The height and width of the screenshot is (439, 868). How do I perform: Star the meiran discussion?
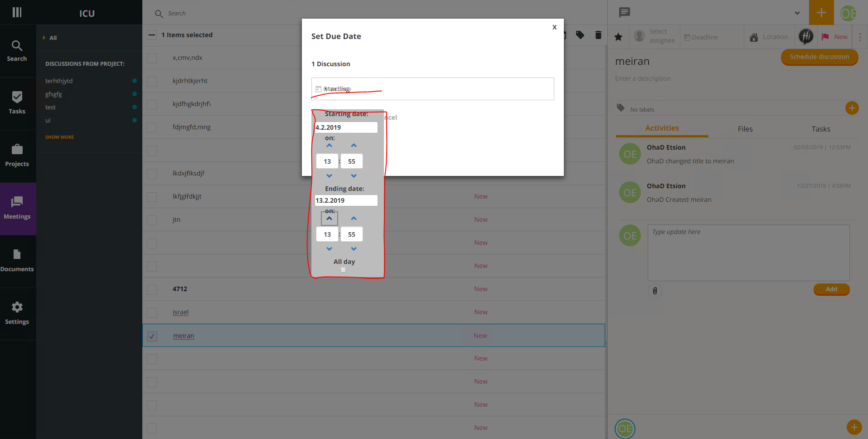pos(618,37)
